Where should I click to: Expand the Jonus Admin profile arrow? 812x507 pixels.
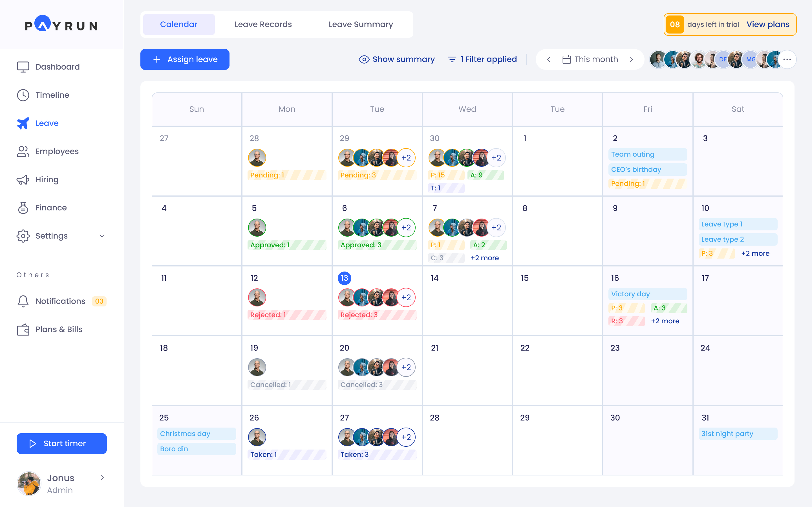pos(102,478)
